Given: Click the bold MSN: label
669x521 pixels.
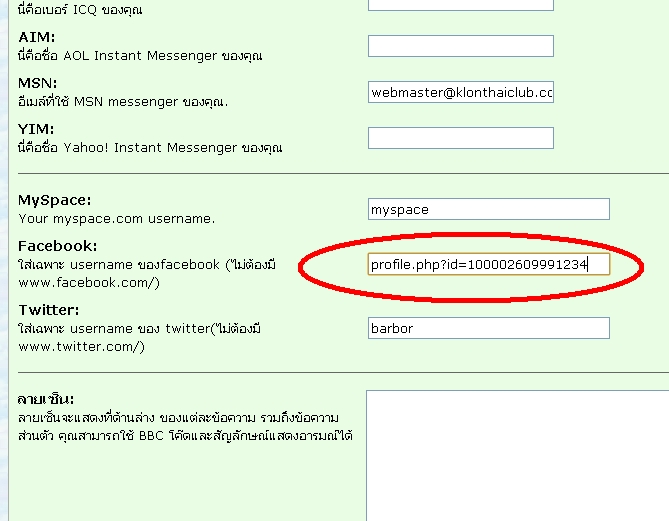Looking at the screenshot, I should pos(37,82).
